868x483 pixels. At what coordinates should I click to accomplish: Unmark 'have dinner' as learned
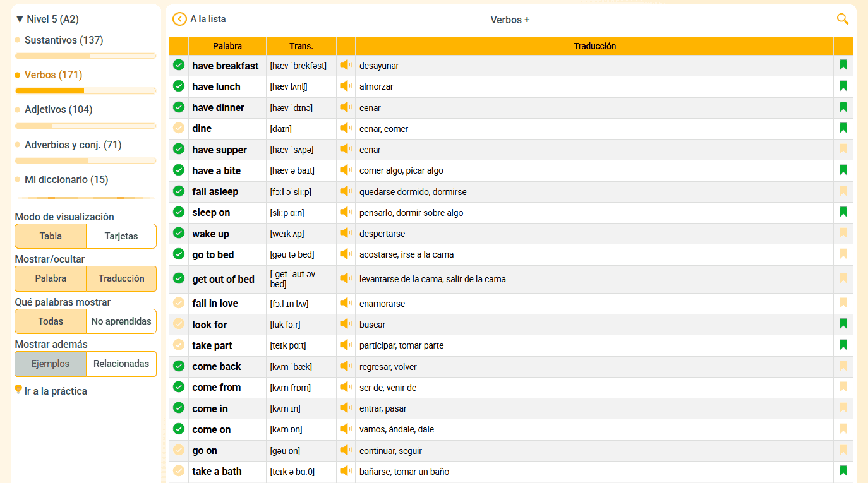(x=179, y=107)
